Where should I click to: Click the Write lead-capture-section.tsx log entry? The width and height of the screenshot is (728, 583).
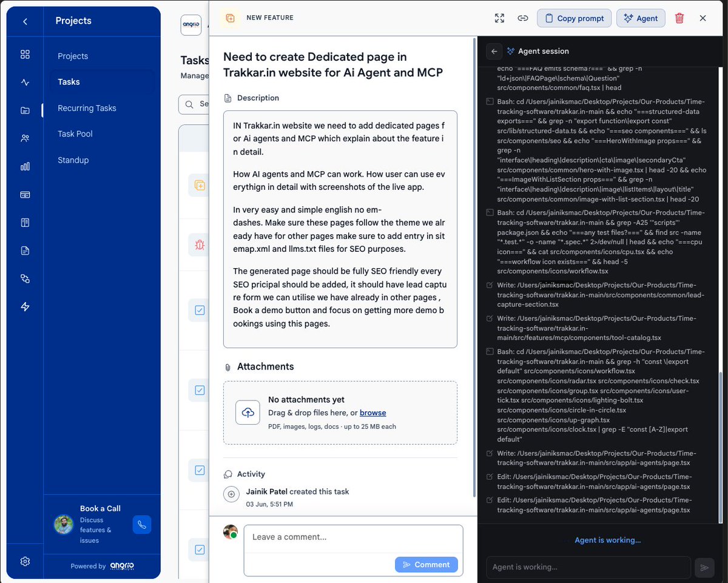point(595,294)
